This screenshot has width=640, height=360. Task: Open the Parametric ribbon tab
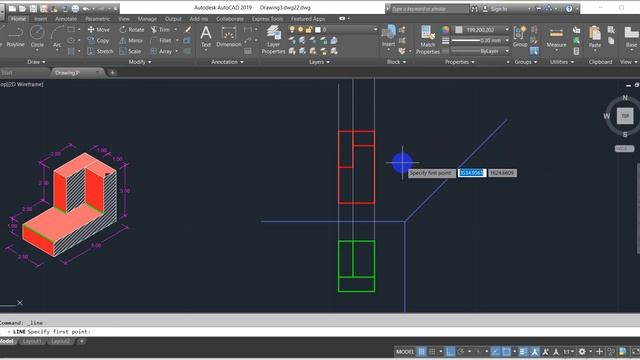98,19
